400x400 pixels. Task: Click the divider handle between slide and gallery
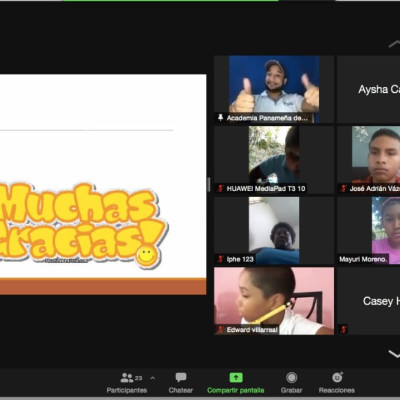point(209,184)
